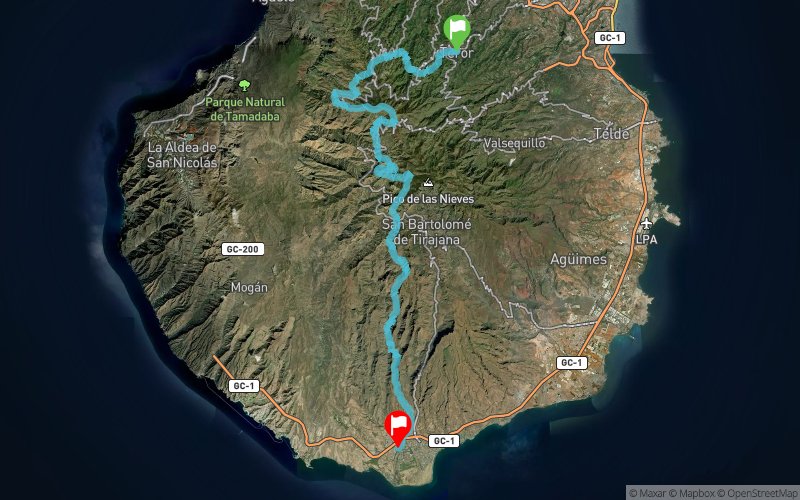
Task: Open the Maxar attribution link
Action: [x=647, y=493]
